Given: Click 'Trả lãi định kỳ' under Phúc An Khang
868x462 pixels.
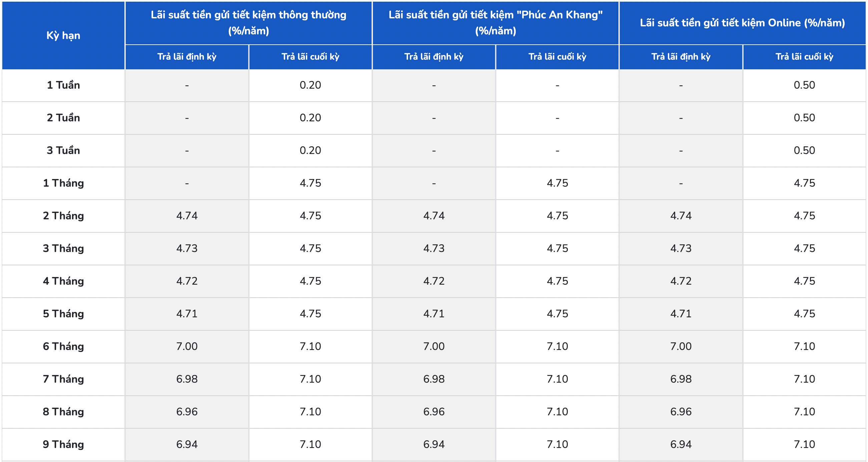Looking at the screenshot, I should point(434,57).
